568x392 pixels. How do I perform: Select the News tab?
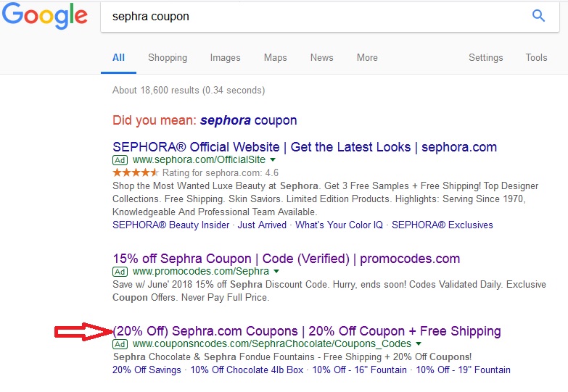[321, 57]
